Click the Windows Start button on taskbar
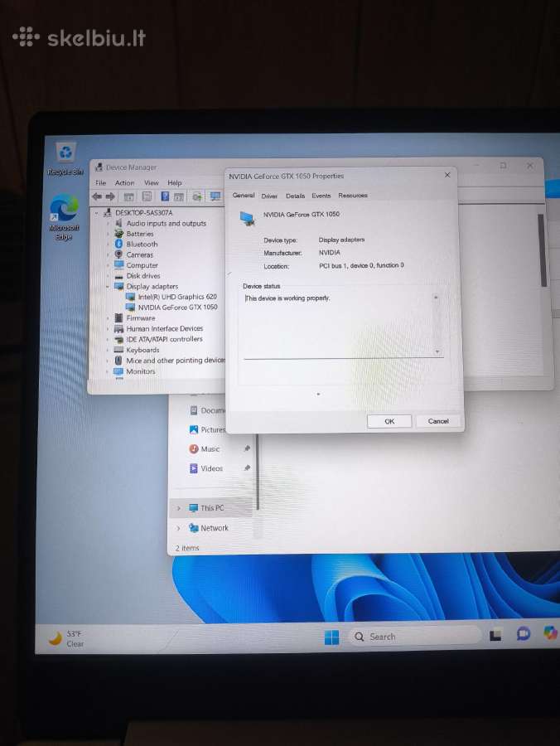The image size is (560, 746). 332,637
